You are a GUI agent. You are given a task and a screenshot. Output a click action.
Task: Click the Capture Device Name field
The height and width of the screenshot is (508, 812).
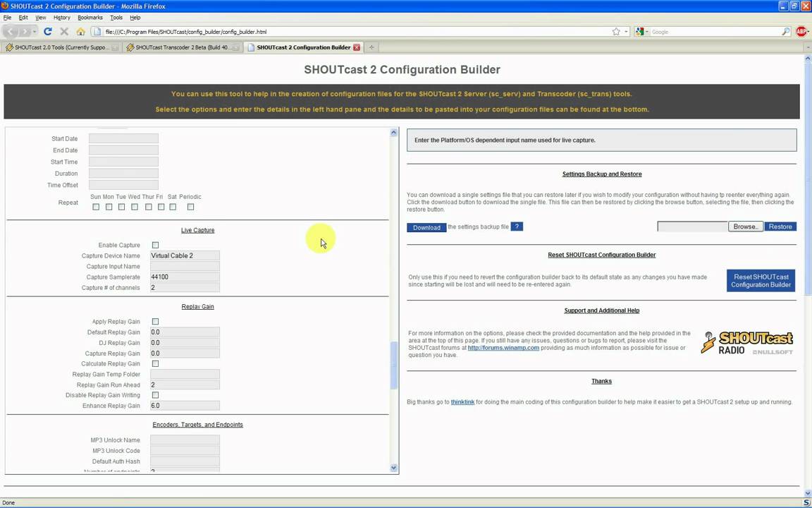[185, 255]
